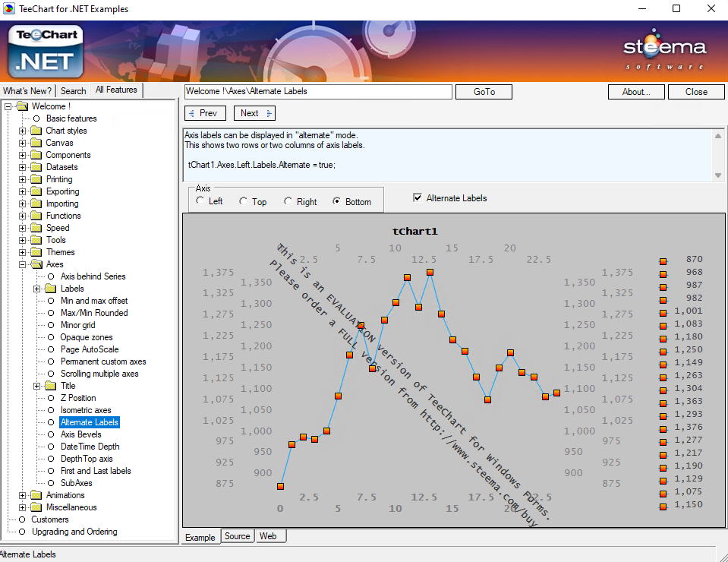
Task: Click the open Axes folder icon
Action: coord(36,264)
